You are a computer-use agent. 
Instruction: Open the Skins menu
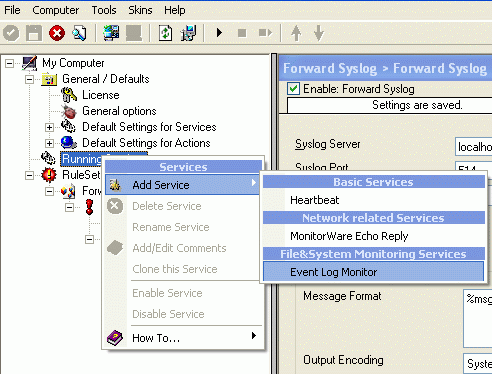[x=140, y=10]
